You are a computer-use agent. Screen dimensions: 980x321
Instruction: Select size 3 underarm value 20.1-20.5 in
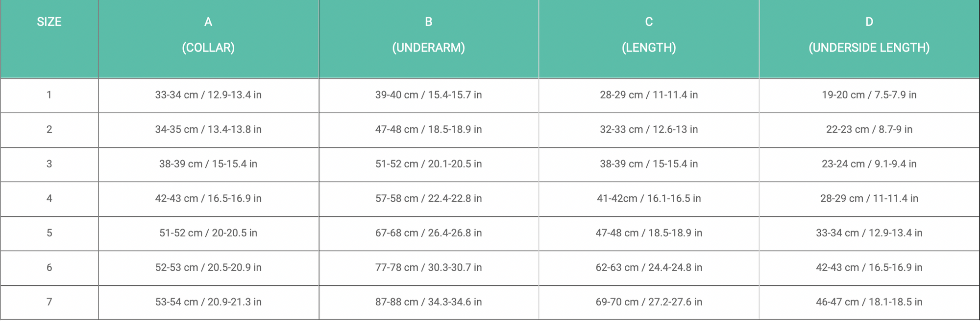tap(428, 164)
